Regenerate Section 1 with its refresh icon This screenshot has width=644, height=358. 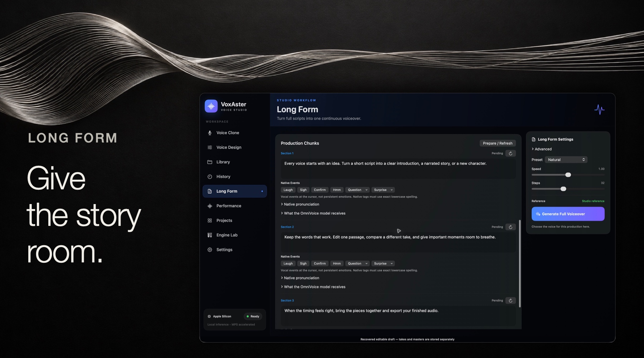(x=511, y=154)
